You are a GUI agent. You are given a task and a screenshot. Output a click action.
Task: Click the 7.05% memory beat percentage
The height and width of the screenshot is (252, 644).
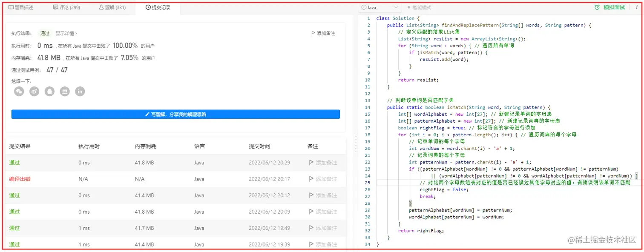pyautogui.click(x=129, y=57)
